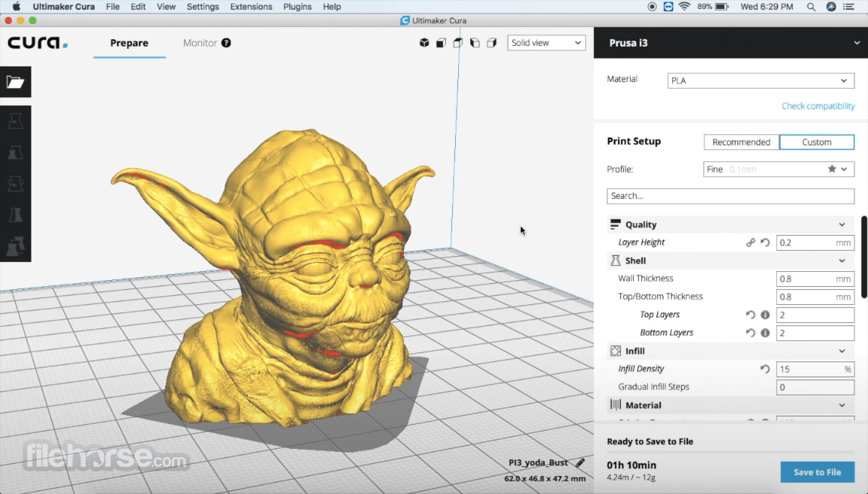Click the Gradual Infill Steps value field
This screenshot has height=494, width=868.
click(815, 387)
